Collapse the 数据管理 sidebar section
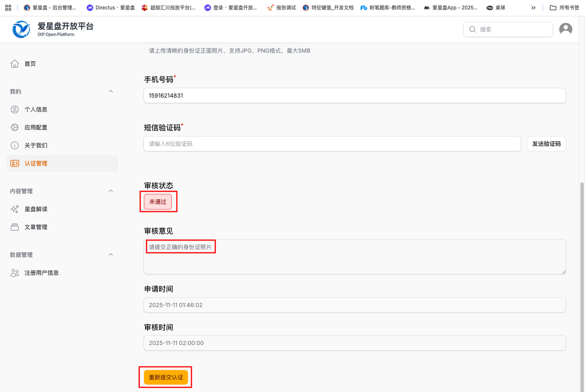Viewport: 585px width, 392px height. (x=111, y=254)
